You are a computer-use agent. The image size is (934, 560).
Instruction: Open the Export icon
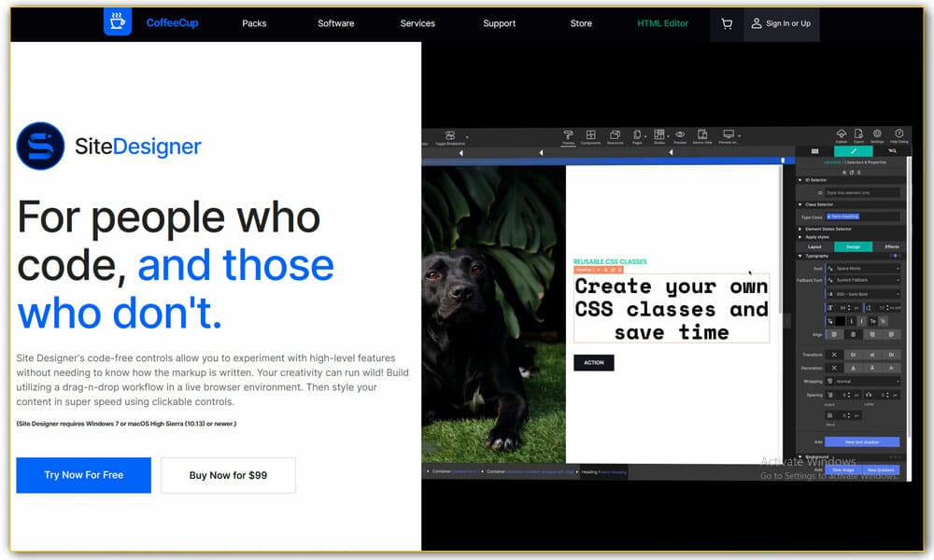(x=858, y=133)
